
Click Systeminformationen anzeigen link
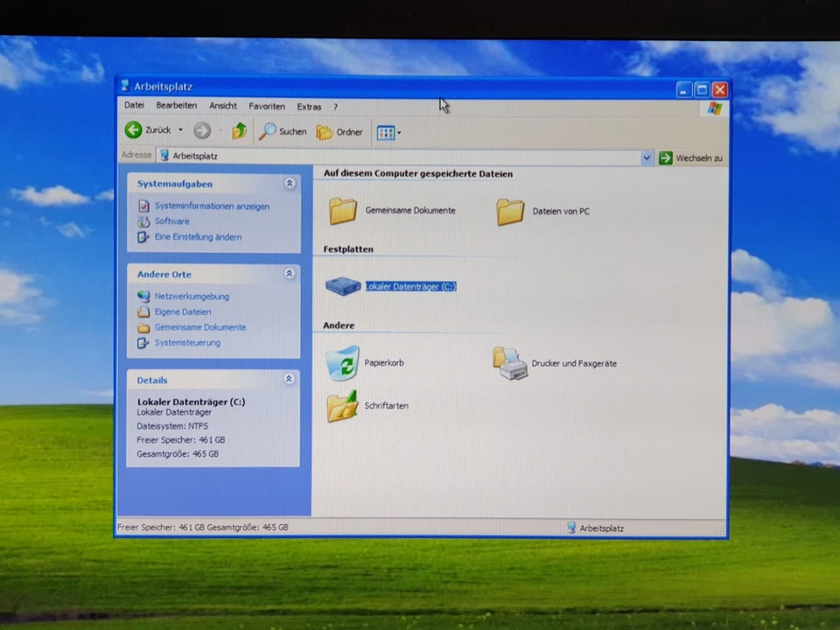[212, 206]
